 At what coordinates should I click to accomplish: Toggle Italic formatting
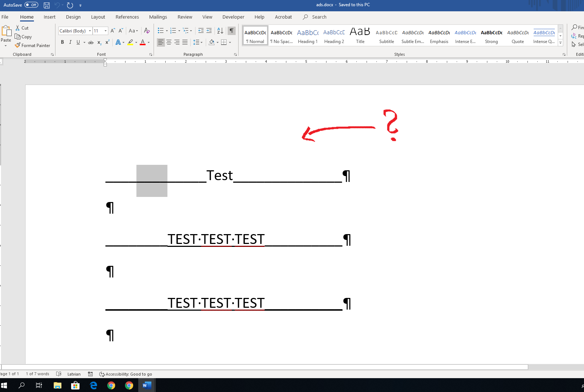(x=70, y=42)
